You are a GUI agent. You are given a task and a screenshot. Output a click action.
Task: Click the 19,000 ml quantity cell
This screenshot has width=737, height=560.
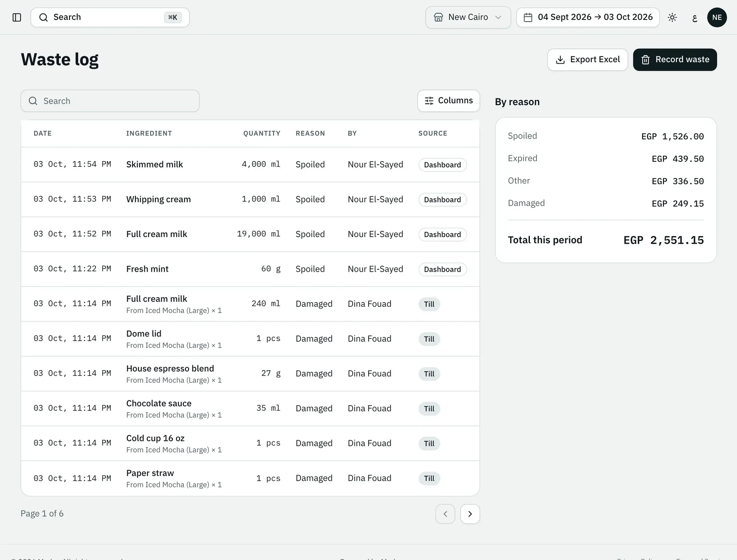tap(258, 234)
